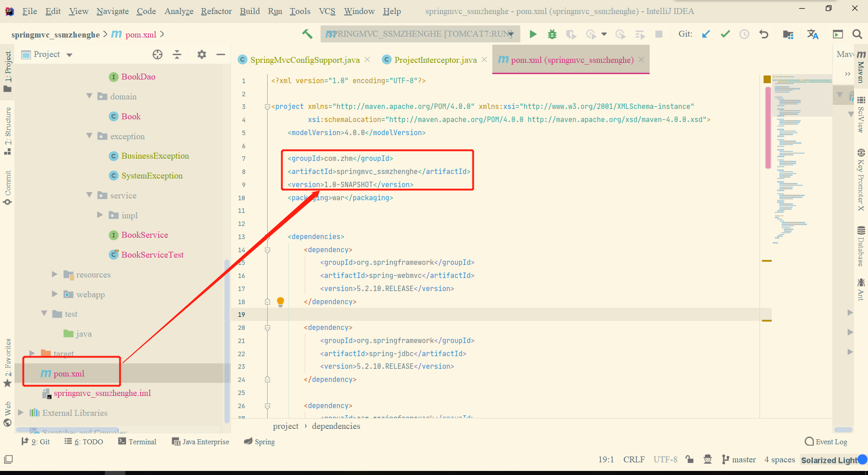Screen dimensions: 868x475
Task: Select BookServiceTest class in tree
Action: click(152, 255)
